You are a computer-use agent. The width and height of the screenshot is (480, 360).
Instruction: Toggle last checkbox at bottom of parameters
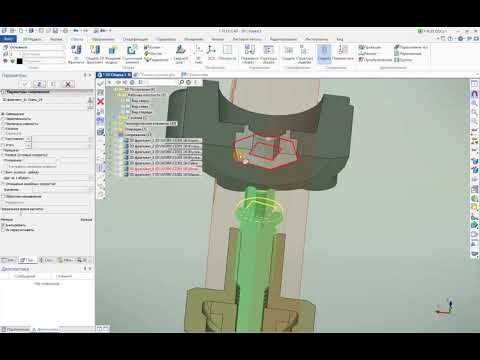click(x=3, y=230)
